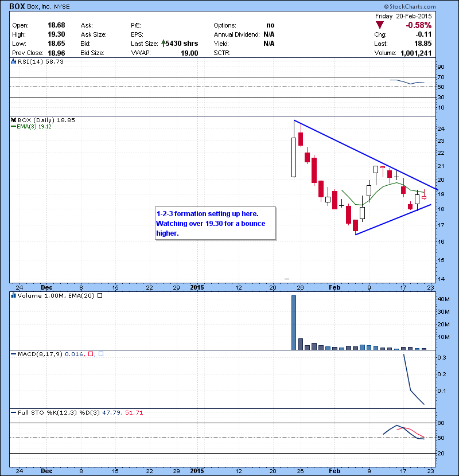Click the date Friday 20-Feb-2015
459x476 pixels.
click(x=403, y=16)
